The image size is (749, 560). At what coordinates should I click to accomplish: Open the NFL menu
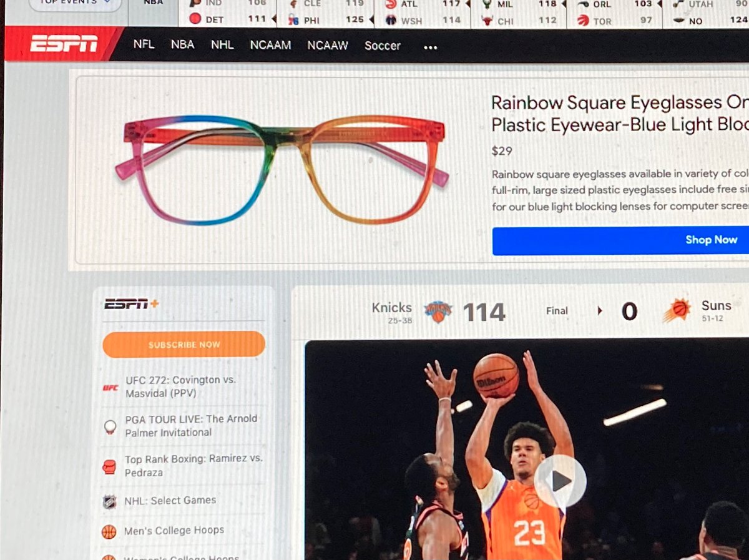tap(144, 45)
